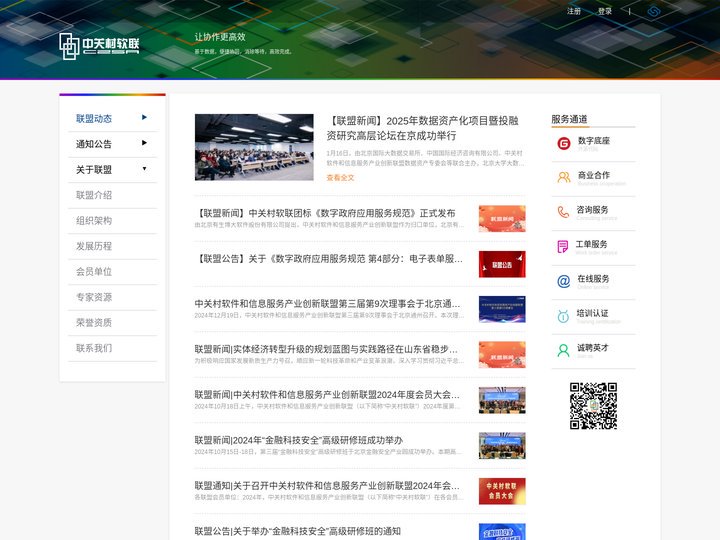The image size is (720, 540).
Task: Click the 诚聘英才 person icon
Action: [x=563, y=350]
